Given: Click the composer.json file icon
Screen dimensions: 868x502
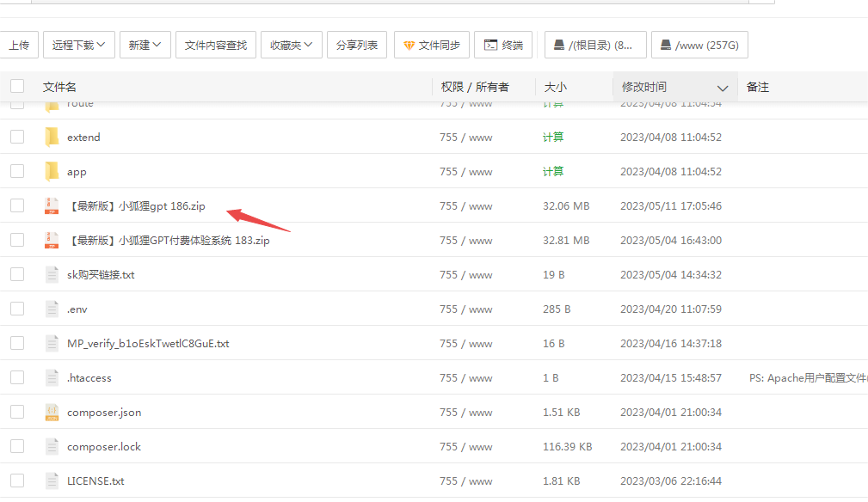Looking at the screenshot, I should [x=52, y=412].
